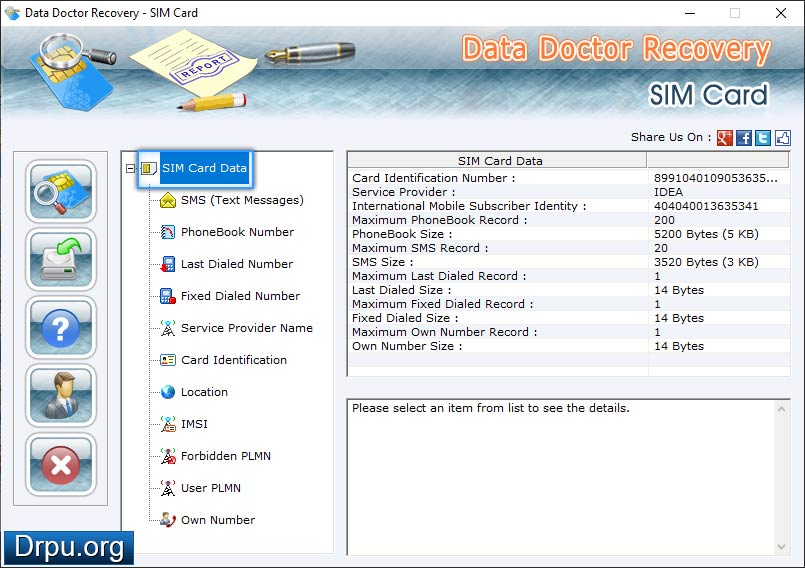This screenshot has width=805, height=568.
Task: Select the Service Provider : row
Action: [x=569, y=192]
